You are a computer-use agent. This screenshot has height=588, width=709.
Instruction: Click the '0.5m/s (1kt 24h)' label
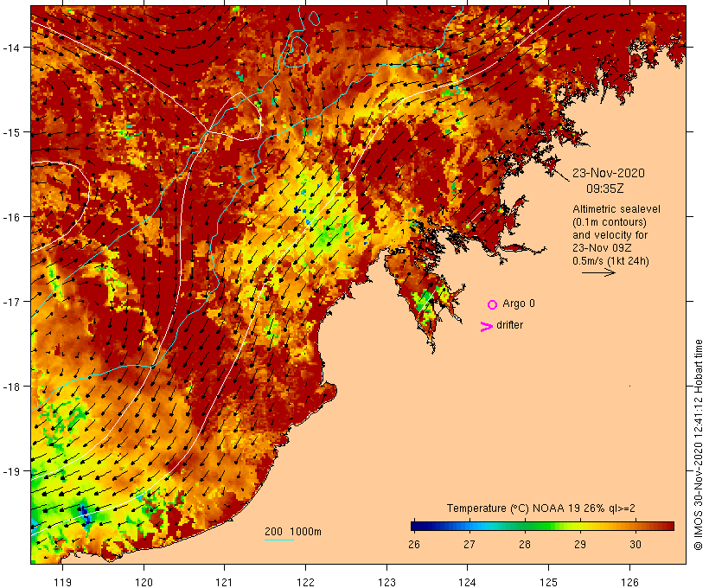(x=611, y=261)
